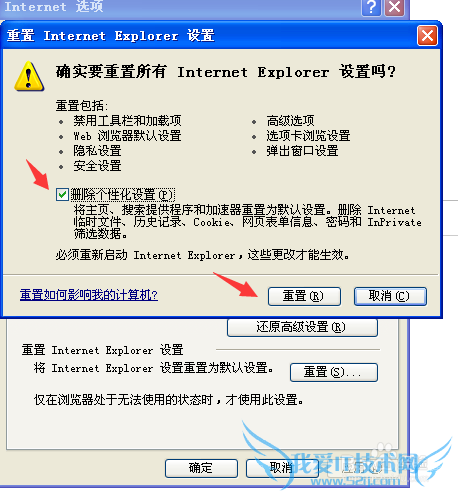Viewport: 458px width, 496px height.
Task: Click the 高级选项 bullet item
Action: pyautogui.click(x=290, y=120)
